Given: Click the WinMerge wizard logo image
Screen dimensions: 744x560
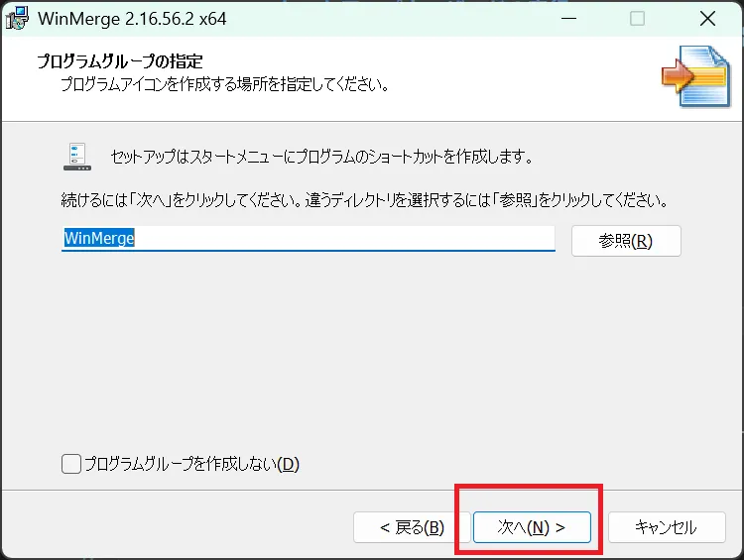Looking at the screenshot, I should (696, 76).
